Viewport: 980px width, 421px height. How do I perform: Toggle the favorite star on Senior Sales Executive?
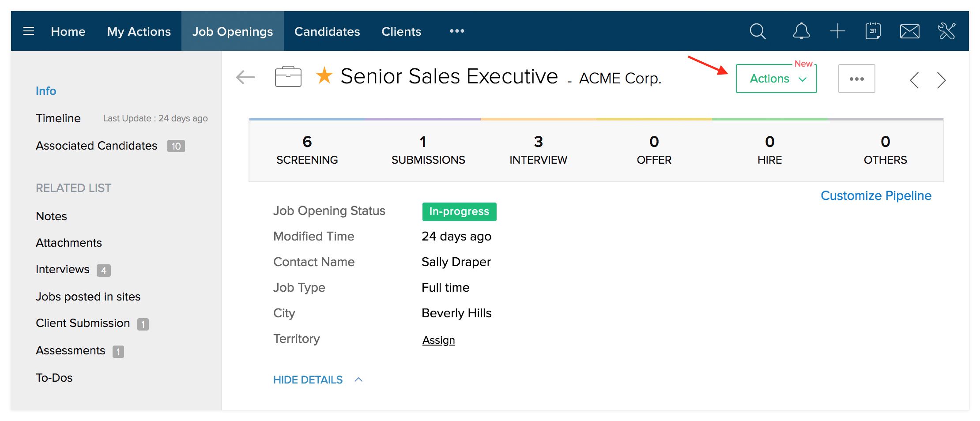coord(324,76)
